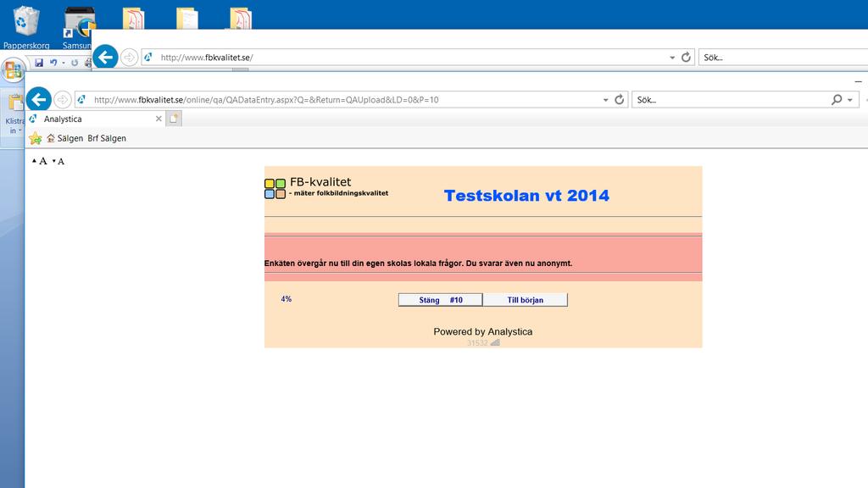Decrease page text size with smaller A

[x=58, y=162]
